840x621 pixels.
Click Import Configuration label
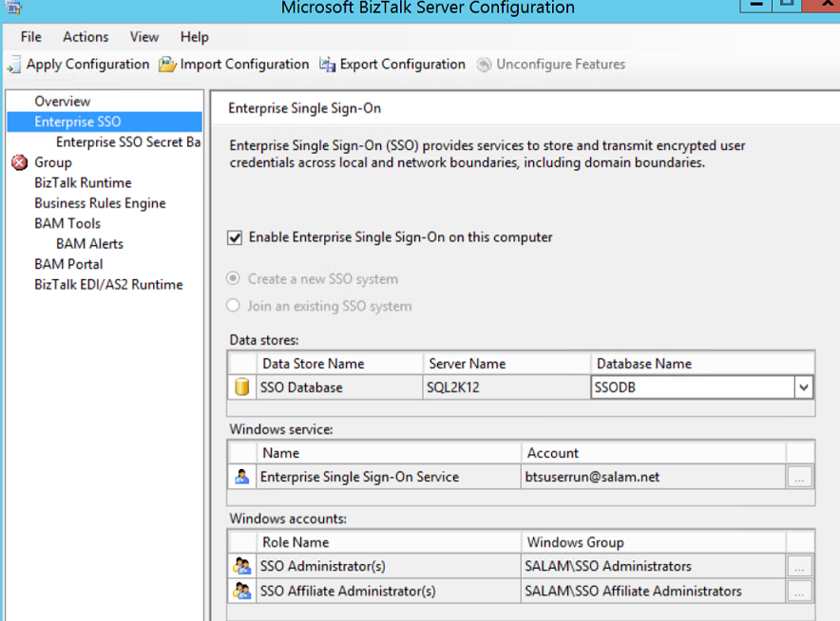pyautogui.click(x=244, y=65)
